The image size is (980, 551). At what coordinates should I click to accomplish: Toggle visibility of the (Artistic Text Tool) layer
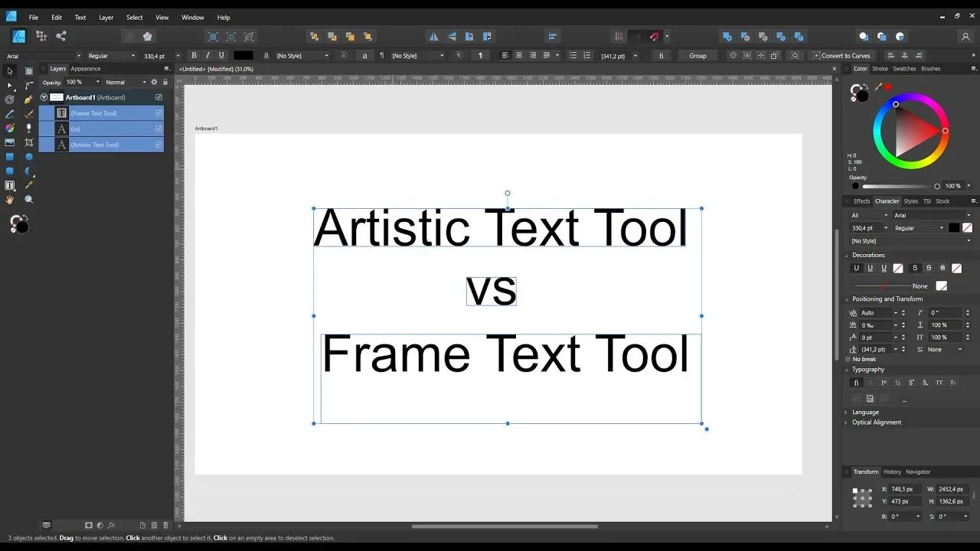point(158,145)
